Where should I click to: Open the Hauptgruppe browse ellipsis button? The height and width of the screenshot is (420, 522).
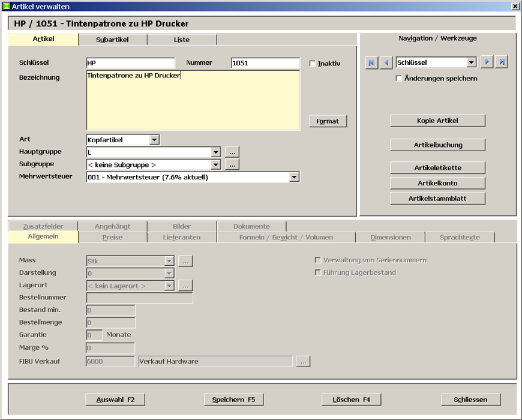coord(232,152)
